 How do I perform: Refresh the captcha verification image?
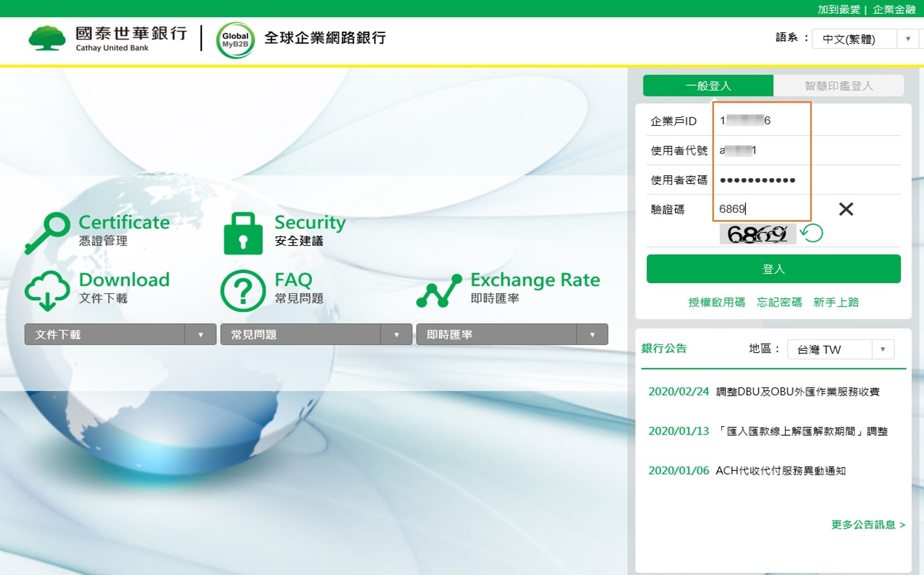pos(811,233)
